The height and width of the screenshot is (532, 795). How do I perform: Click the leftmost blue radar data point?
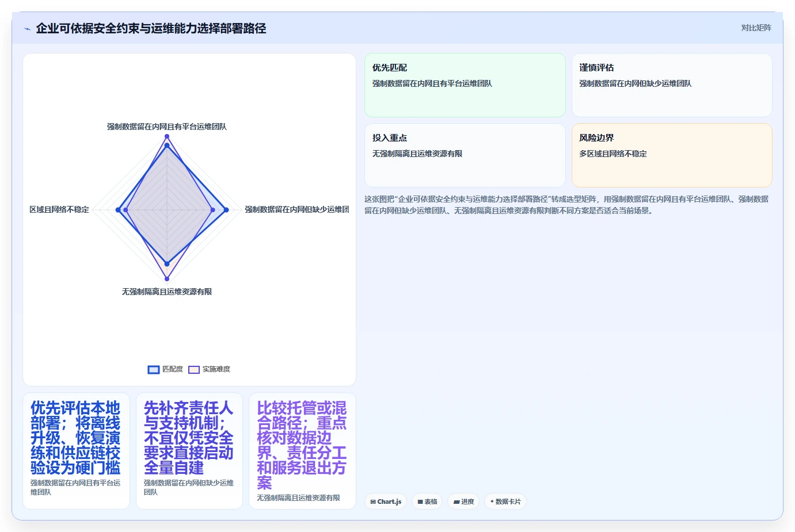[x=119, y=210]
